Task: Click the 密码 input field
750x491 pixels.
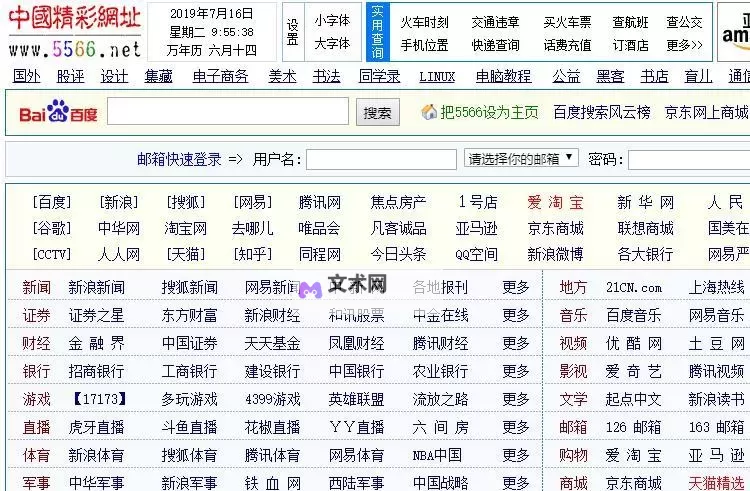Action: [689, 160]
